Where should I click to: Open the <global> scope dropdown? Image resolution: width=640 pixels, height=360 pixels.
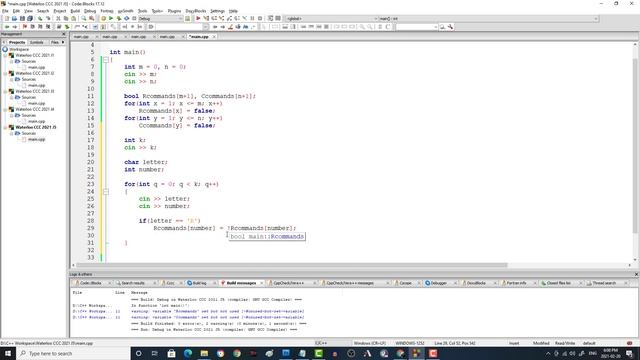pyautogui.click(x=332, y=18)
